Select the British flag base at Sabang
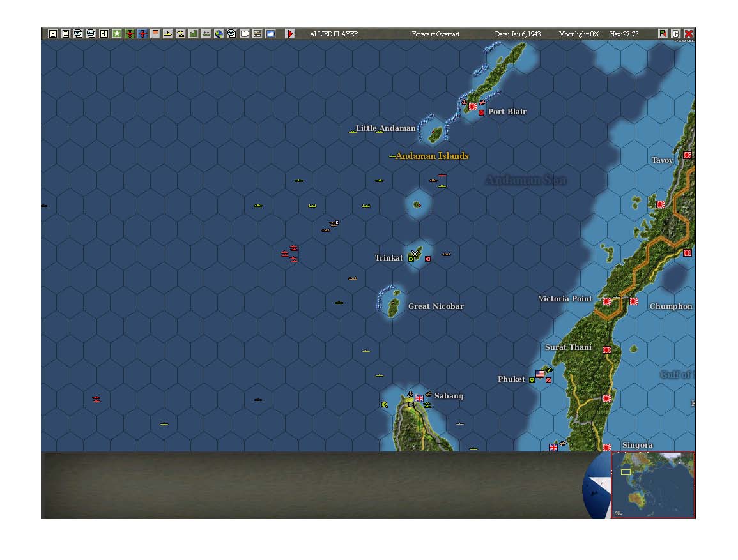The width and height of the screenshot is (738, 560). (419, 398)
